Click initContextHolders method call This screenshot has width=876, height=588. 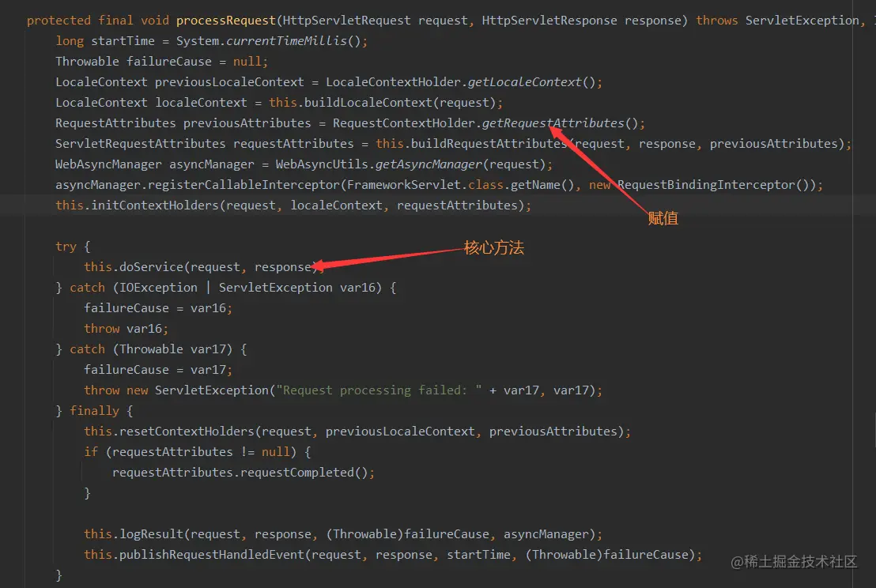[x=155, y=205]
